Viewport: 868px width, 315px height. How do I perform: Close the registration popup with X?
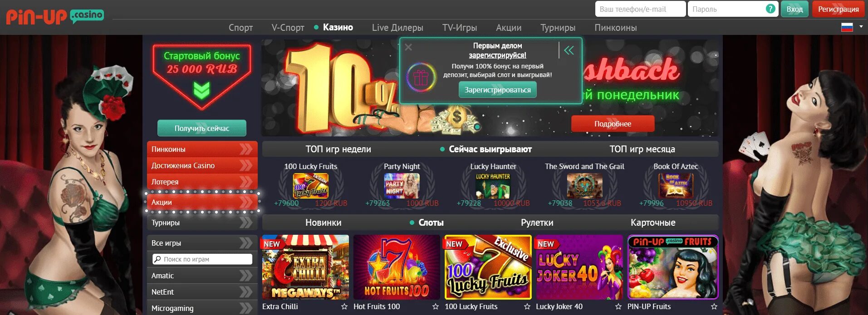[x=408, y=47]
